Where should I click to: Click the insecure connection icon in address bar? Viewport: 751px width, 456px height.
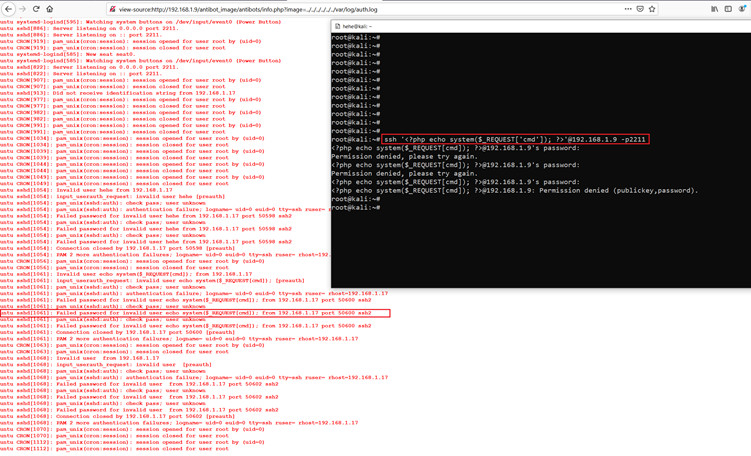coord(112,9)
